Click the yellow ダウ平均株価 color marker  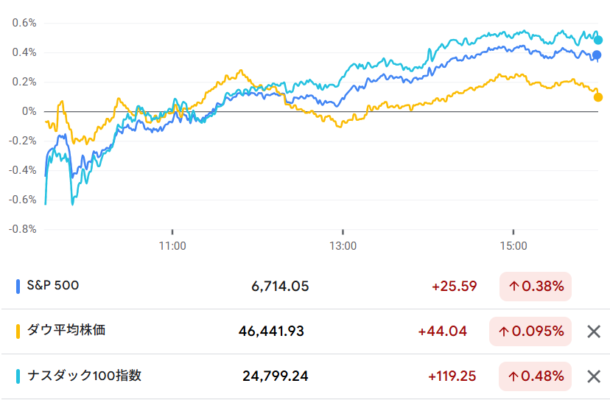(19, 332)
